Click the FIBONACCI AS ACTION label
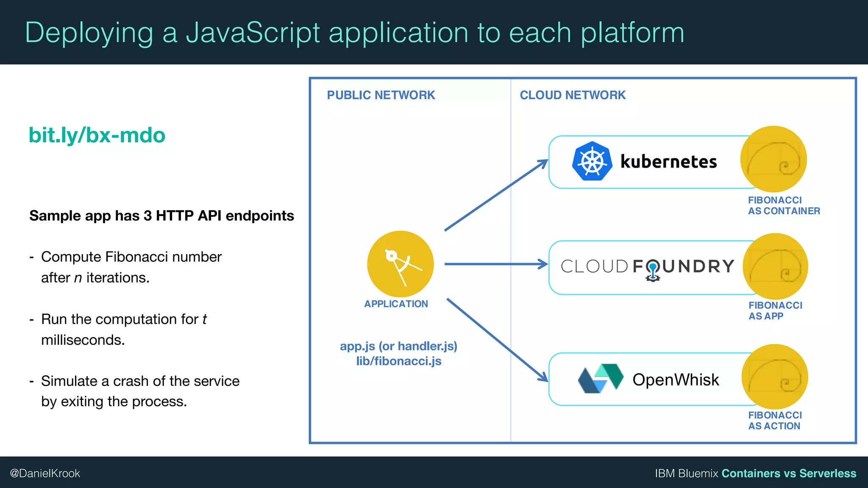Image resolution: width=868 pixels, height=488 pixels. pyautogui.click(x=775, y=421)
